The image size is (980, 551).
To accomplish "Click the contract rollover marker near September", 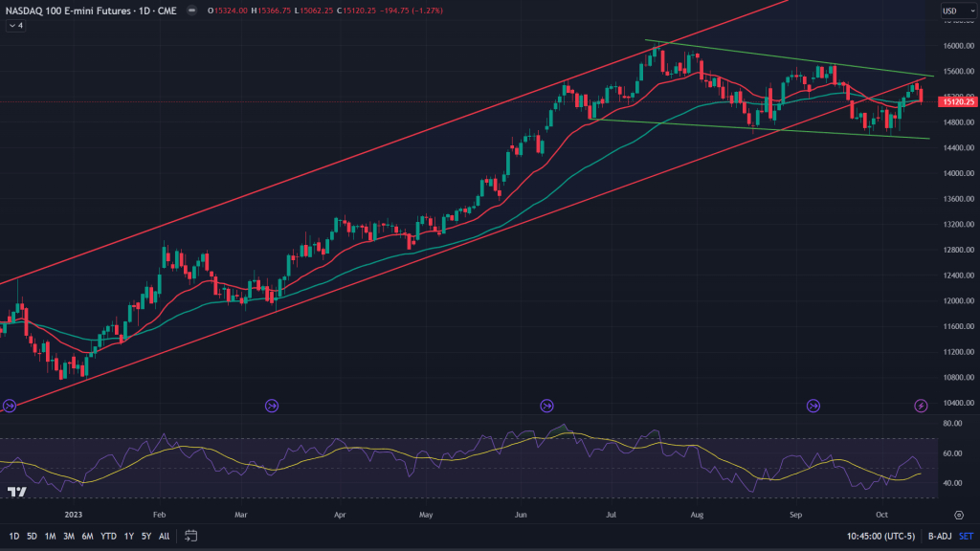I will coord(813,406).
